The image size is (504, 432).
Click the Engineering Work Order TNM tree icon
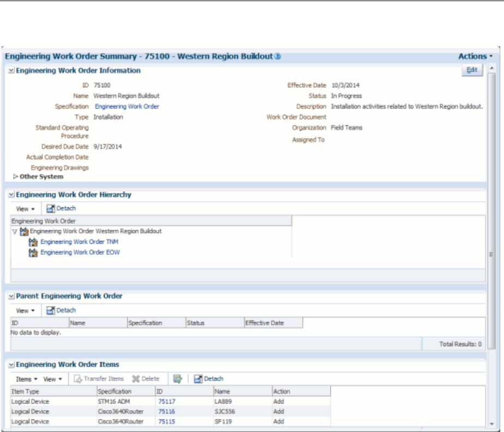pos(33,242)
